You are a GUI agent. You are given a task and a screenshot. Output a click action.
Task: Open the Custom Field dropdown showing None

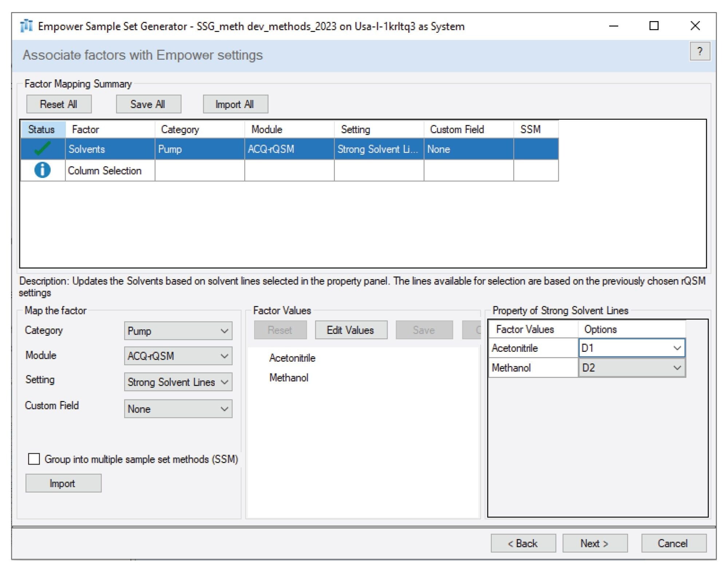178,409
